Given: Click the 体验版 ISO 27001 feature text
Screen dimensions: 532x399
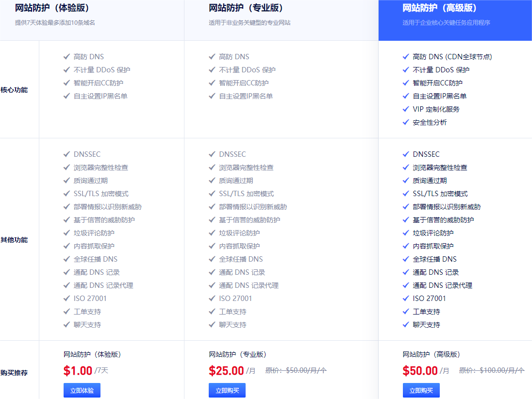Looking at the screenshot, I should click(90, 299).
